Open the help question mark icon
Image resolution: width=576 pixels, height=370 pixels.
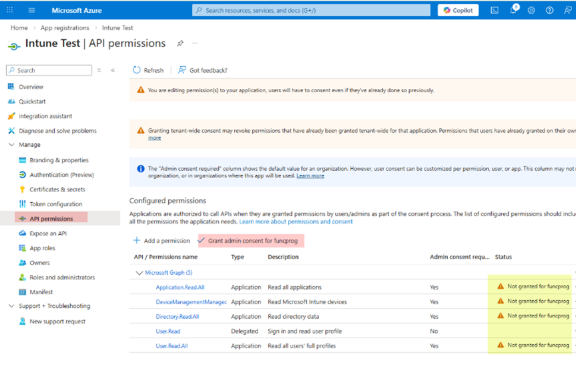tap(550, 10)
